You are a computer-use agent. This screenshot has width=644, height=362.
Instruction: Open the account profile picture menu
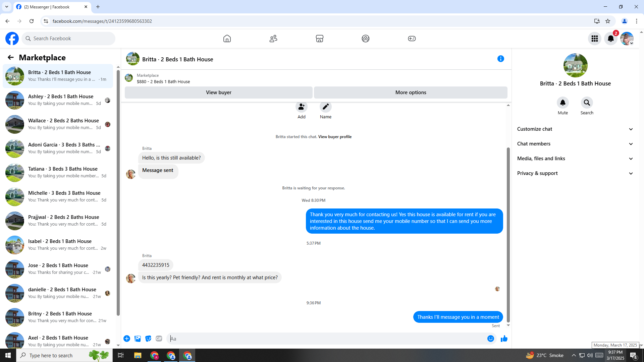(x=627, y=39)
